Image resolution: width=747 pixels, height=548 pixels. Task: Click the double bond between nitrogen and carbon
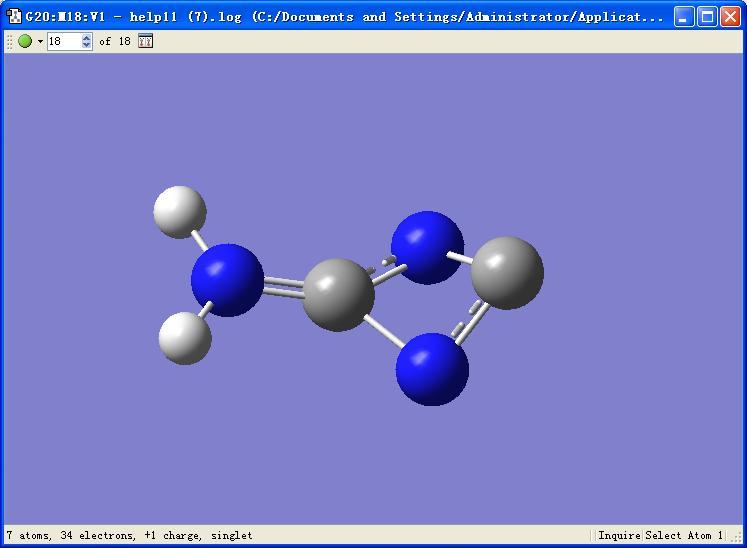click(283, 287)
